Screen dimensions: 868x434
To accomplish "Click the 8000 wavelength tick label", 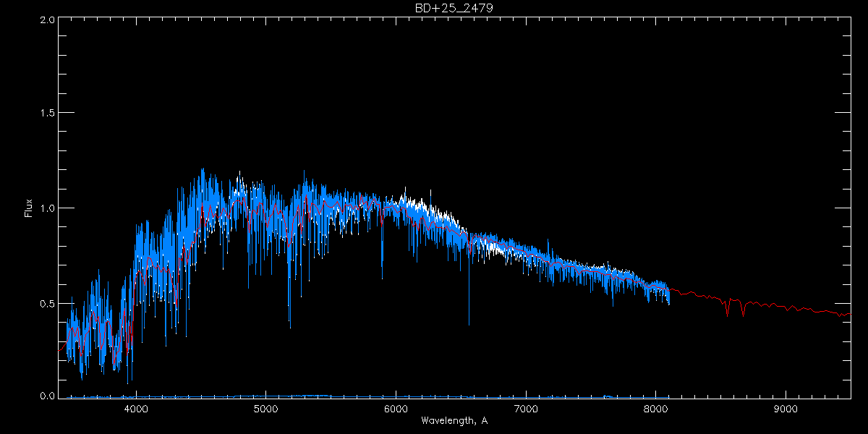I will coord(655,409).
